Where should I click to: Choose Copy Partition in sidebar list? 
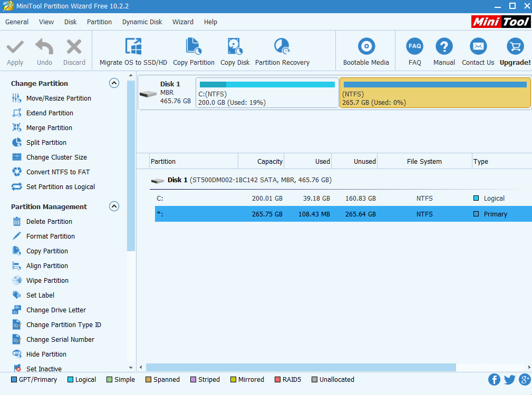pyautogui.click(x=40, y=251)
